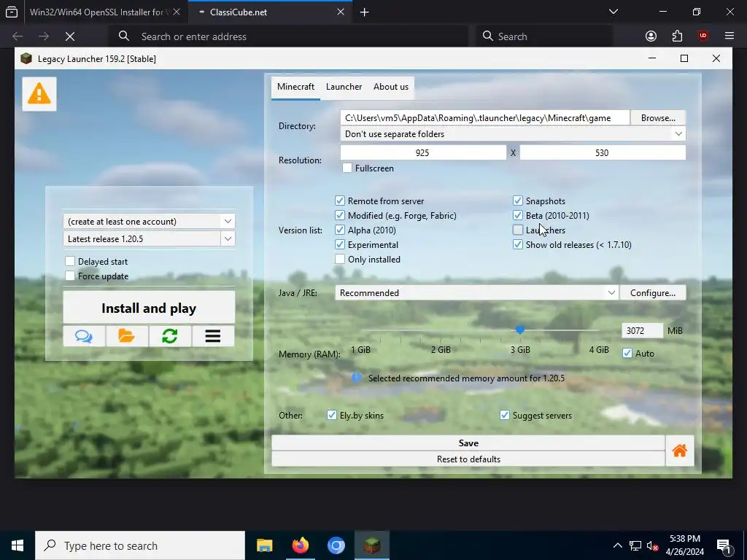This screenshot has width=747, height=560.
Task: Uncheck Remote from server
Action: [340, 201]
